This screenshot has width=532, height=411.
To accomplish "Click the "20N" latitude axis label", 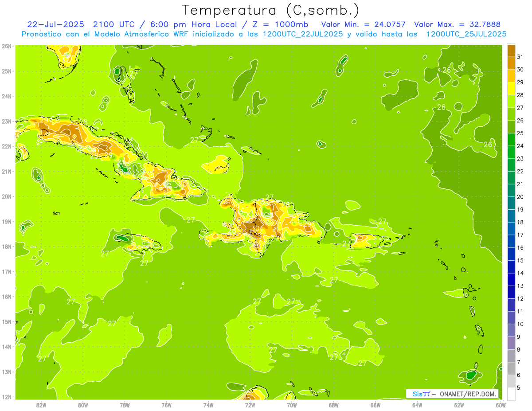I will (6, 196).
